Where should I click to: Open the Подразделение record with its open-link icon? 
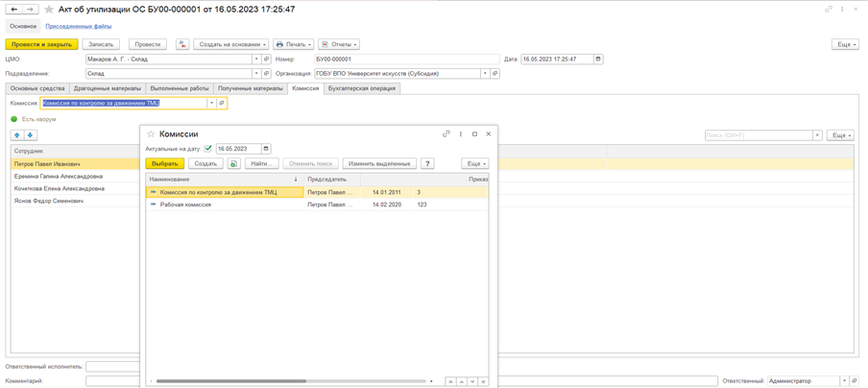click(x=266, y=73)
